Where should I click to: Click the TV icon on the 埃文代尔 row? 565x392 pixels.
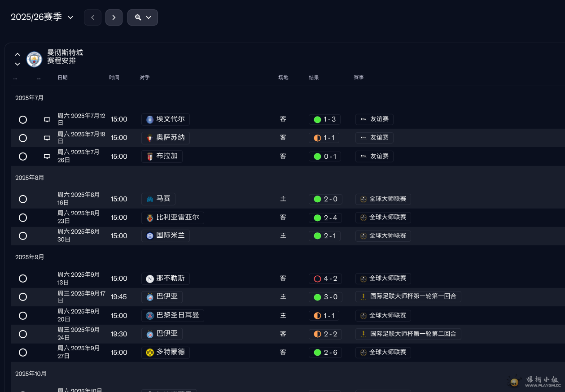coord(47,120)
